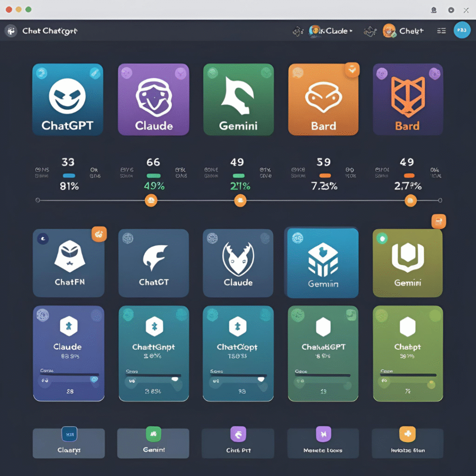Viewport: 476px width, 476px height.
Task: Select the green Gemini card
Action: click(238, 99)
